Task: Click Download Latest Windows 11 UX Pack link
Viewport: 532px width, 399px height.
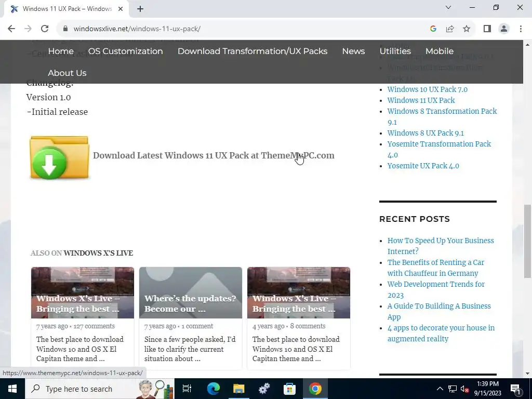Action: (x=214, y=155)
